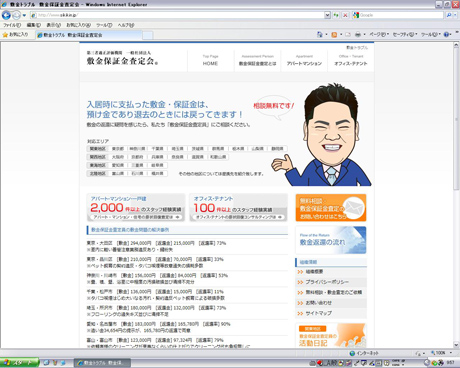
Task: Click the browser Forward arrow button
Action: (16, 15)
